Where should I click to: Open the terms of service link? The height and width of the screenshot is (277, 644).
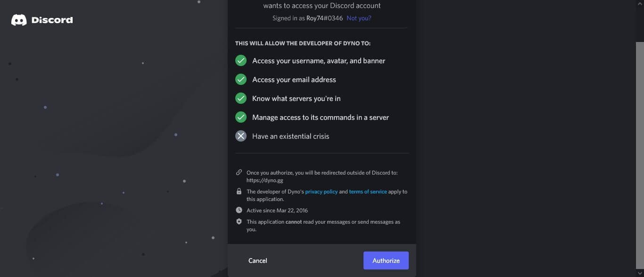pyautogui.click(x=368, y=192)
